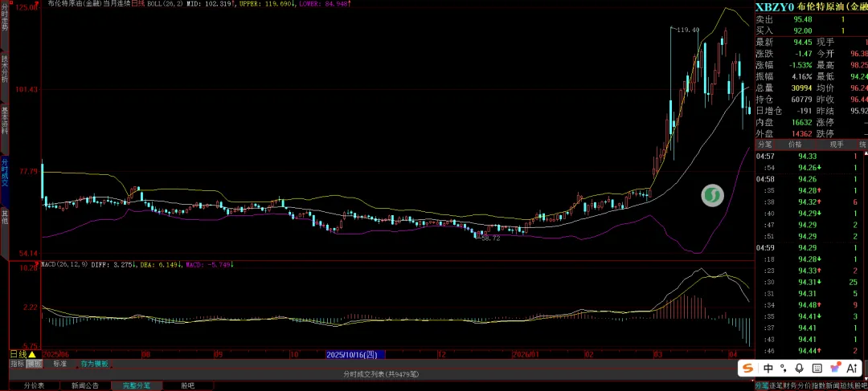This screenshot has width=868, height=391.
Task: Open the 分价 tab under quote panel
Action: point(805,385)
